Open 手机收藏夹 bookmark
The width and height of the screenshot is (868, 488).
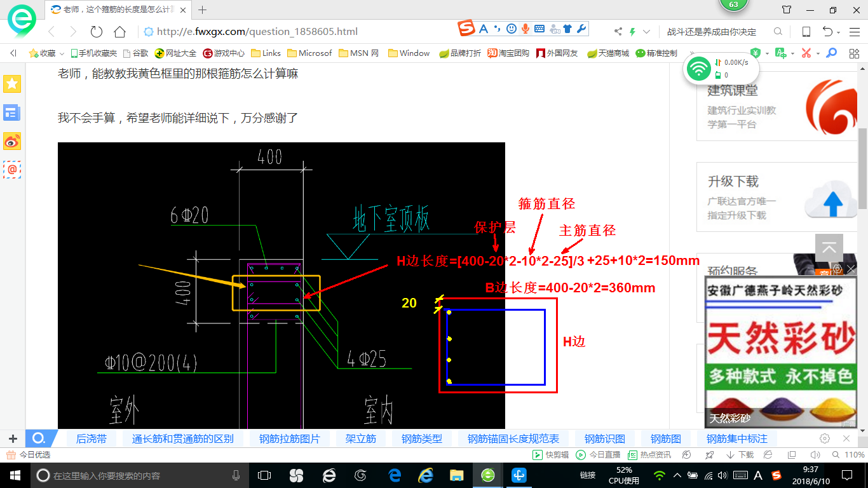point(94,53)
